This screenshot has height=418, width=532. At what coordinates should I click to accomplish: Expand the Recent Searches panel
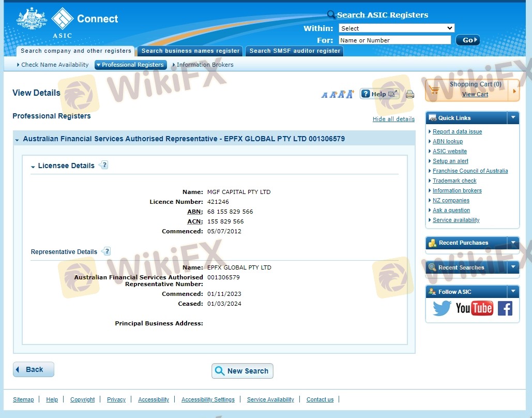click(513, 267)
